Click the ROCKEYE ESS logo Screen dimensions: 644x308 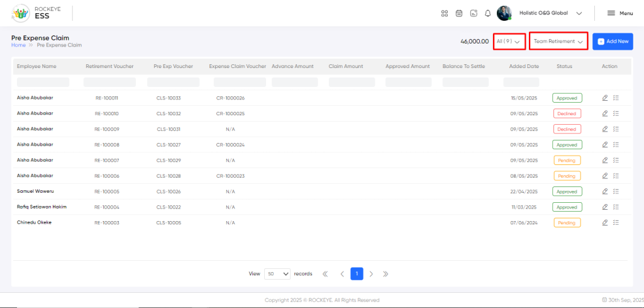(36, 13)
